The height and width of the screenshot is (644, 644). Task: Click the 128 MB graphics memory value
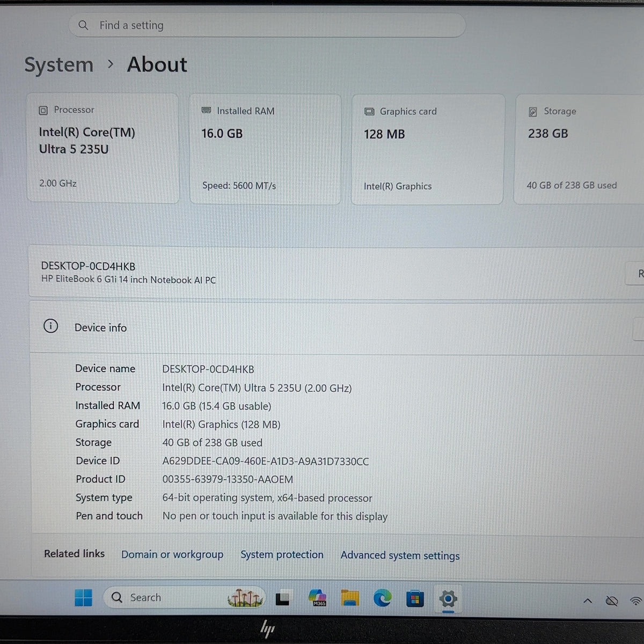(384, 134)
